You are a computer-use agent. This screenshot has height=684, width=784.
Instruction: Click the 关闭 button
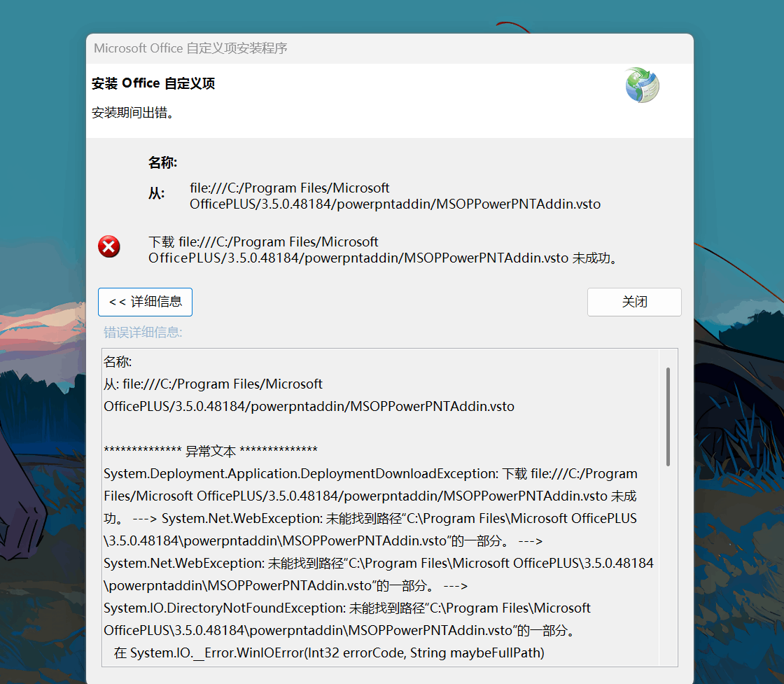pyautogui.click(x=634, y=302)
